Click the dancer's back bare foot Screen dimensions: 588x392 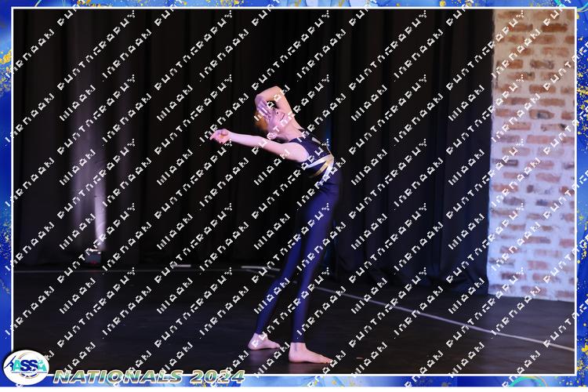point(261,342)
